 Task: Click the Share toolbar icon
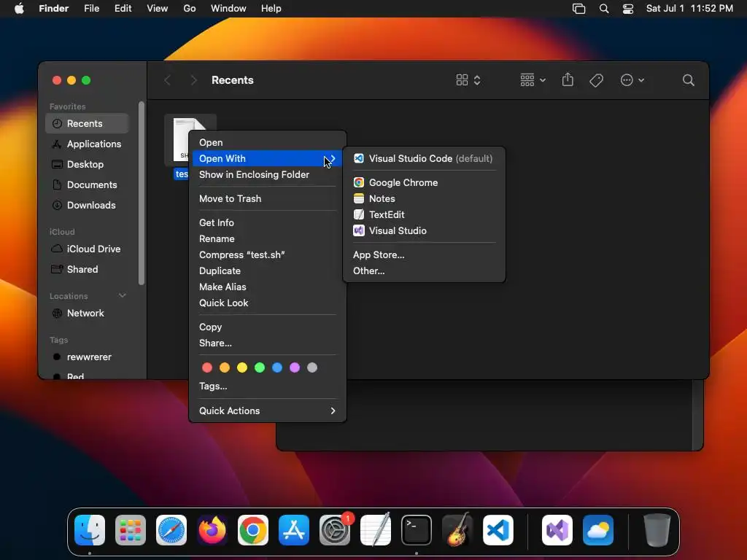[x=568, y=79]
